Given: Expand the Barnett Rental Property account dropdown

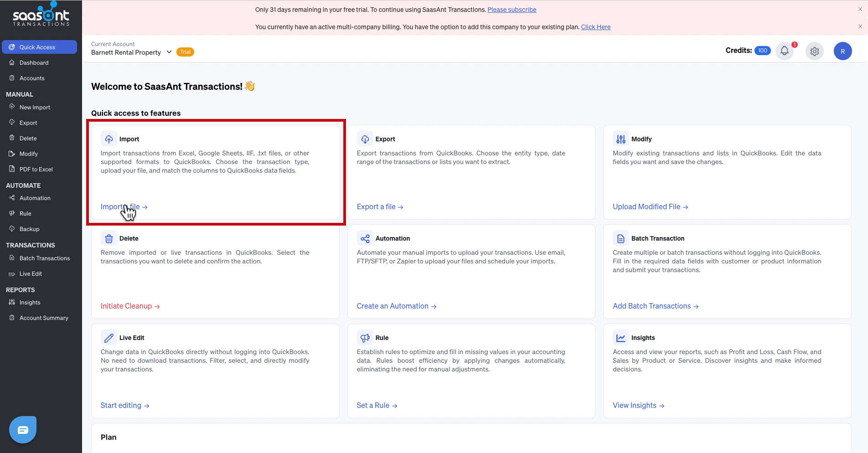Looking at the screenshot, I should [169, 52].
